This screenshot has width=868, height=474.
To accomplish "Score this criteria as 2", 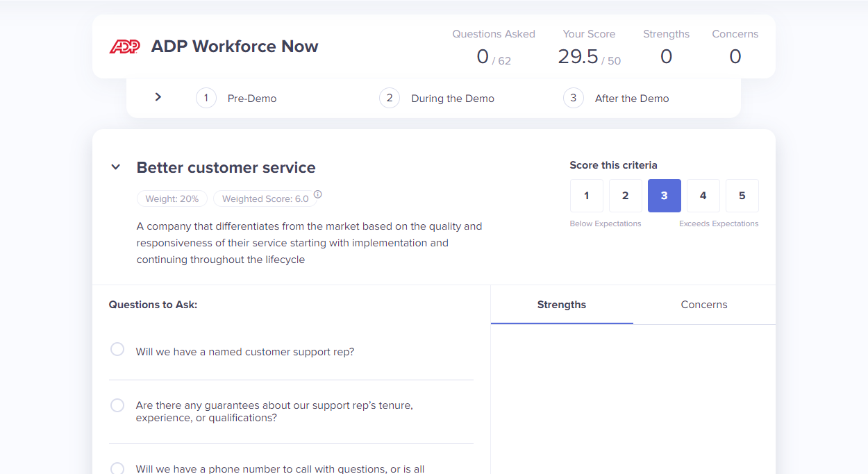I will pos(626,196).
